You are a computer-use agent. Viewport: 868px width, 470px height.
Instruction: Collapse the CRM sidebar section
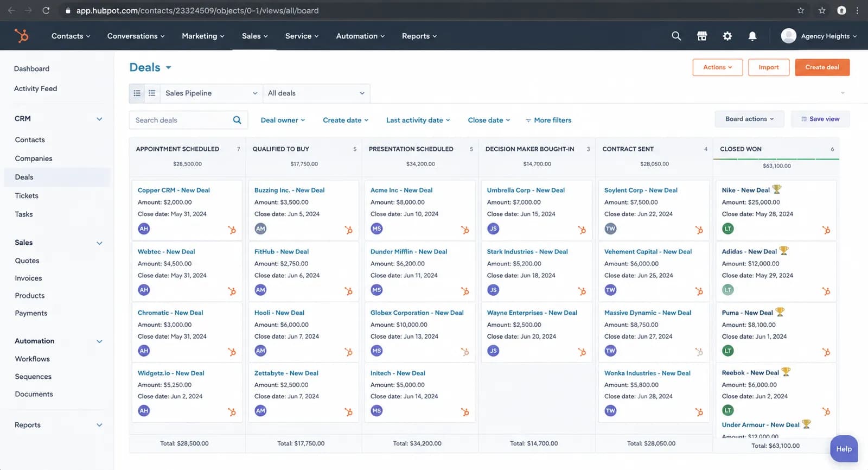pyautogui.click(x=99, y=119)
